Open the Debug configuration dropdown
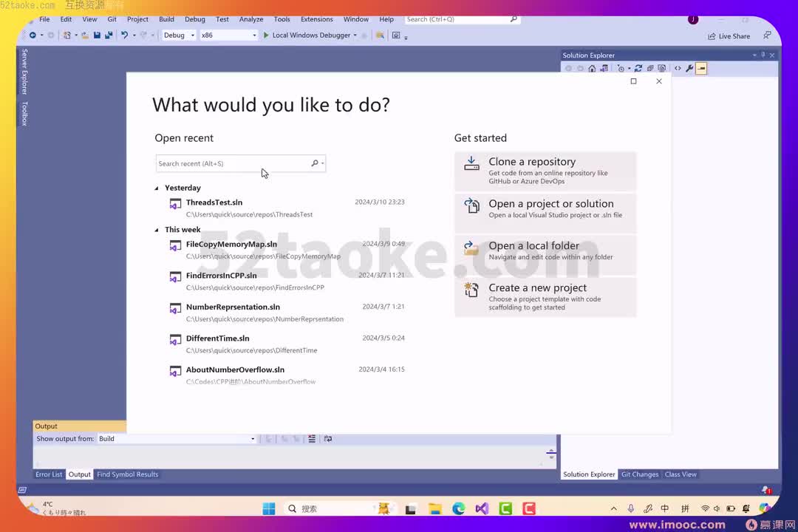The image size is (798, 532). pos(179,35)
